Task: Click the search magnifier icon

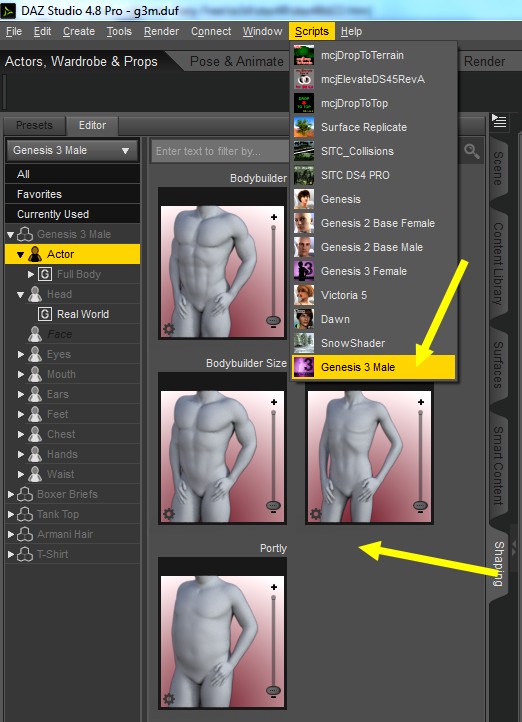Action: coord(471,151)
